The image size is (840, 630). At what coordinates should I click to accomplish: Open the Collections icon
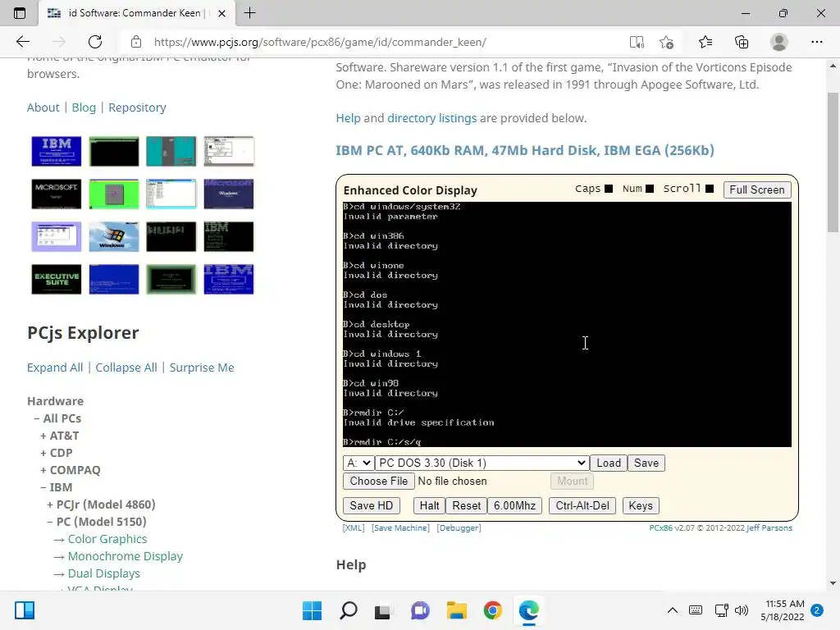[742, 42]
